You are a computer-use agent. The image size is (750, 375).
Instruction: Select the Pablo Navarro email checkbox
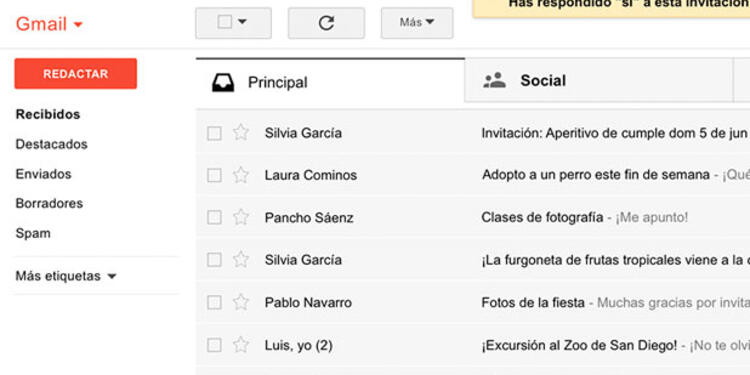tap(214, 303)
